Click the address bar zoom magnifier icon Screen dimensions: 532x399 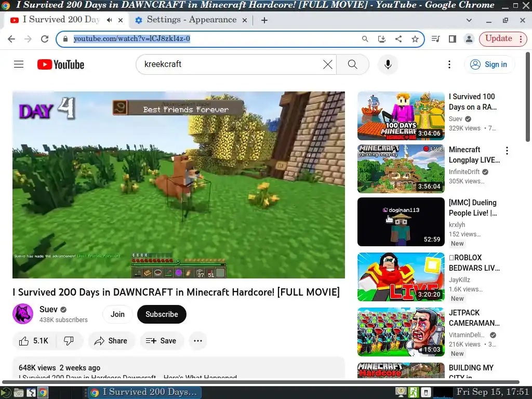tap(365, 39)
